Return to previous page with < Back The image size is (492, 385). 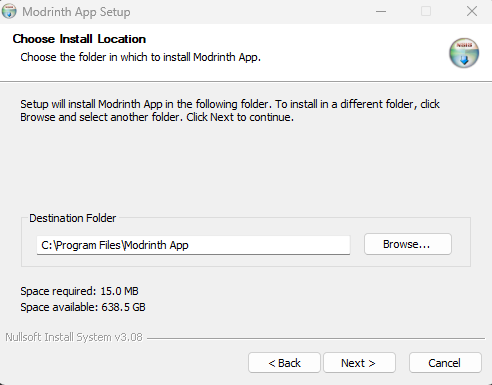(x=284, y=363)
